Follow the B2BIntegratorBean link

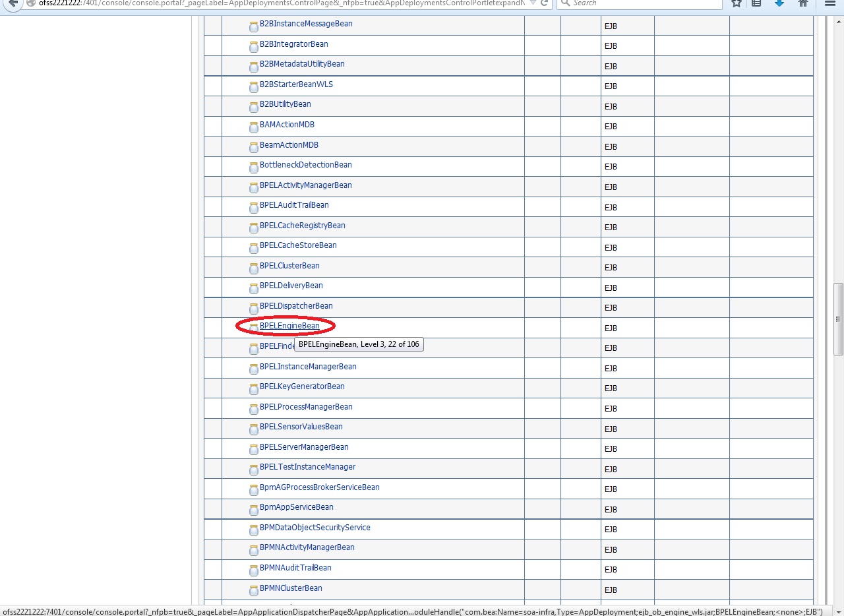pyautogui.click(x=294, y=44)
